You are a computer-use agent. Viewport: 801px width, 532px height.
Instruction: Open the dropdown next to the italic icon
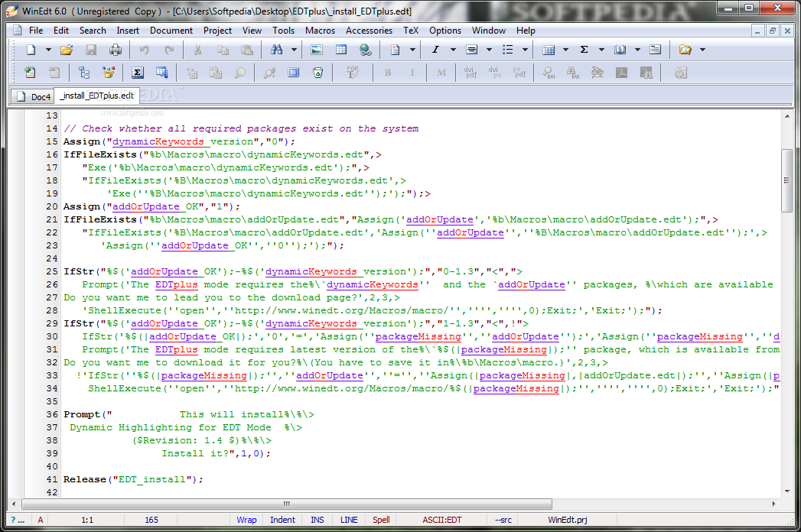tap(453, 50)
